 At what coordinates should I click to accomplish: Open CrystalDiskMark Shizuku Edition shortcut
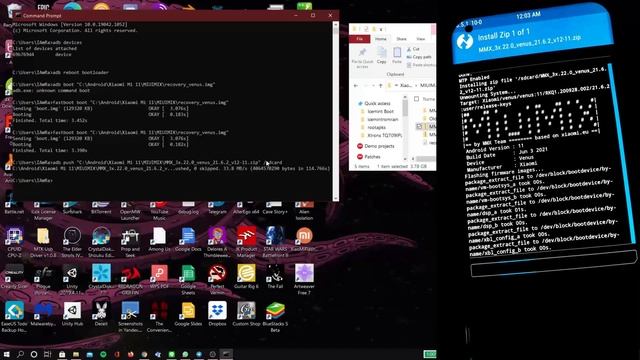pos(101,242)
